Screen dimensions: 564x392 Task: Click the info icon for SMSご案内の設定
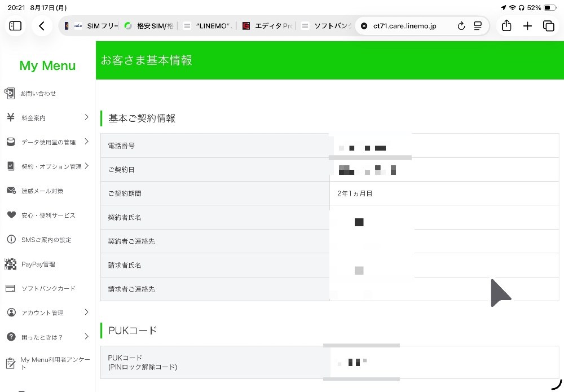pyautogui.click(x=11, y=239)
